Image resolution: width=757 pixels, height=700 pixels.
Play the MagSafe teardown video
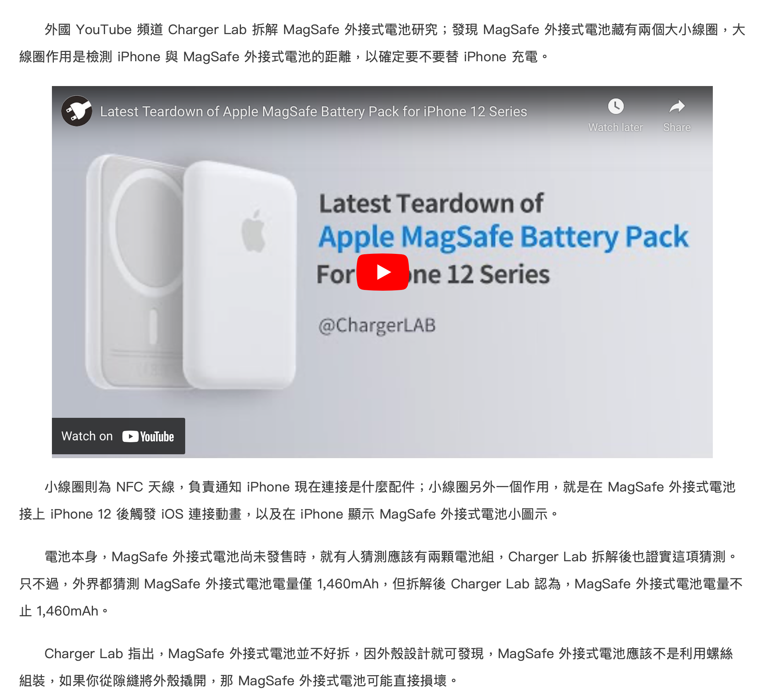coord(382,272)
